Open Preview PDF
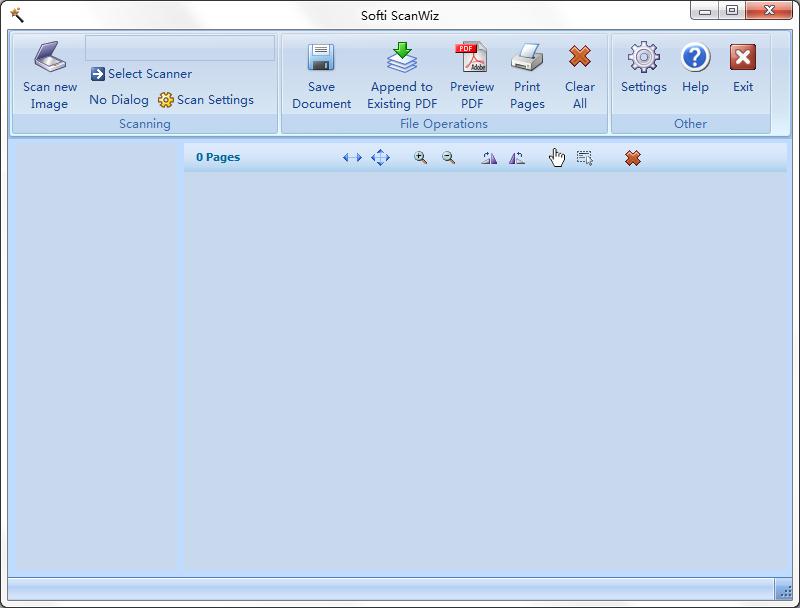Image resolution: width=800 pixels, height=608 pixels. (471, 59)
